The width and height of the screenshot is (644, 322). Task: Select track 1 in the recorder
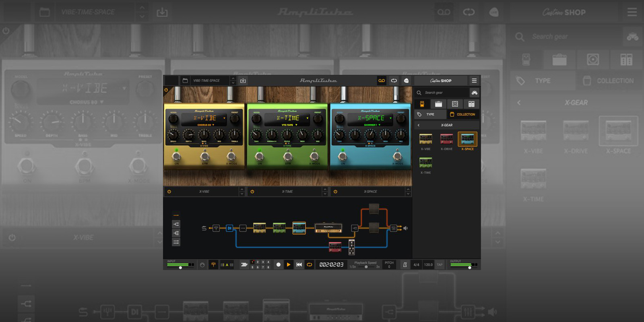253,262
